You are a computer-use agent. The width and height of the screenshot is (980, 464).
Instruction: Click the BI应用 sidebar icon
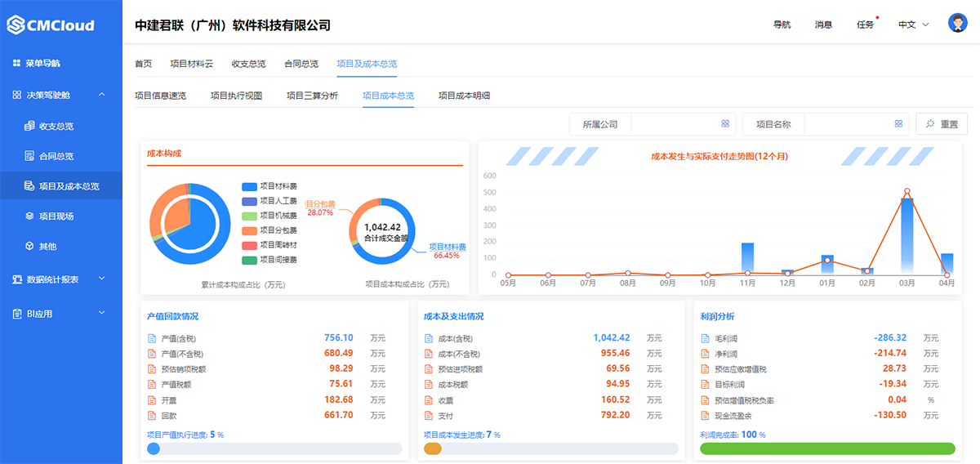point(16,314)
